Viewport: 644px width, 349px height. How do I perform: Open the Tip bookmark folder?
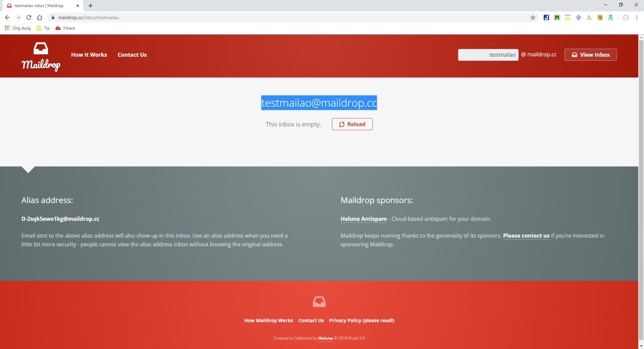[x=43, y=28]
